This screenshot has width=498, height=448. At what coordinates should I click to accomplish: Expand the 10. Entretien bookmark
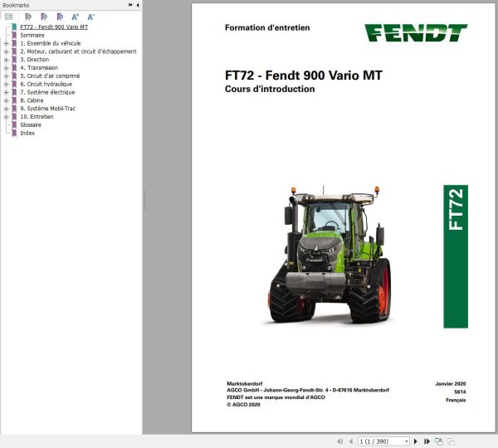point(6,117)
